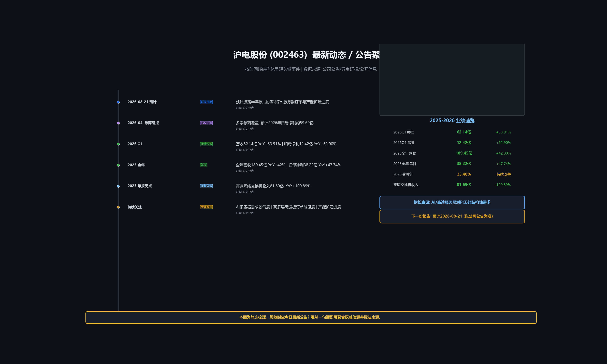The height and width of the screenshot is (364, 607).
Task: Click text 多家券商覆盖 预计2026年归母净利约59.69亿
Action: tap(274, 123)
